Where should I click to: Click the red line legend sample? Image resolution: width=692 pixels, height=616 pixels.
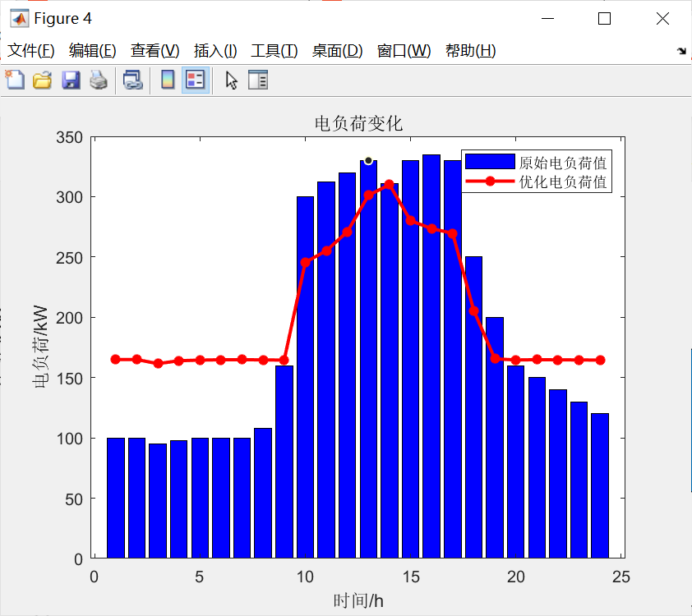pyautogui.click(x=490, y=181)
